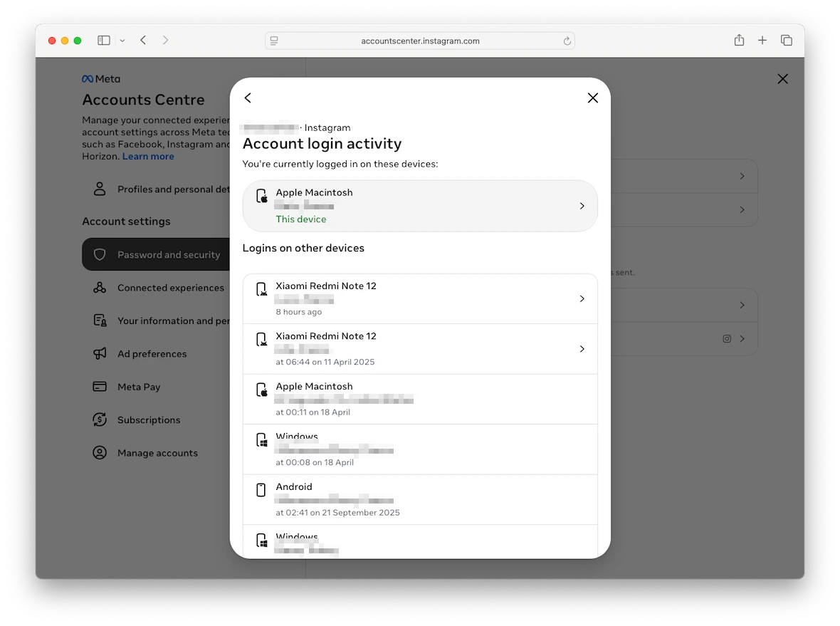This screenshot has height=626, width=840.
Task: Open Profiles and personal details
Action: 156,189
